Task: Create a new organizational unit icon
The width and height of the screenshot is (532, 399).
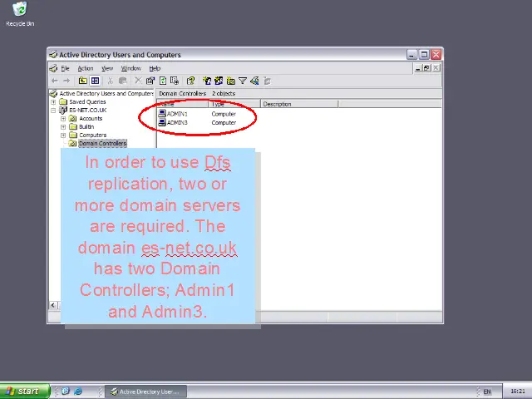Action: [231, 81]
